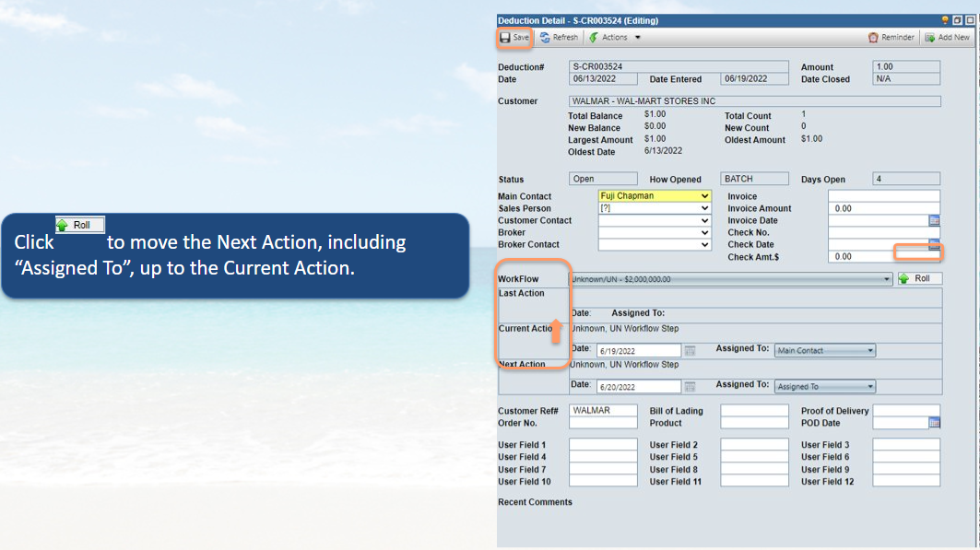
Task: Click into the Customer Ref# field
Action: (603, 411)
